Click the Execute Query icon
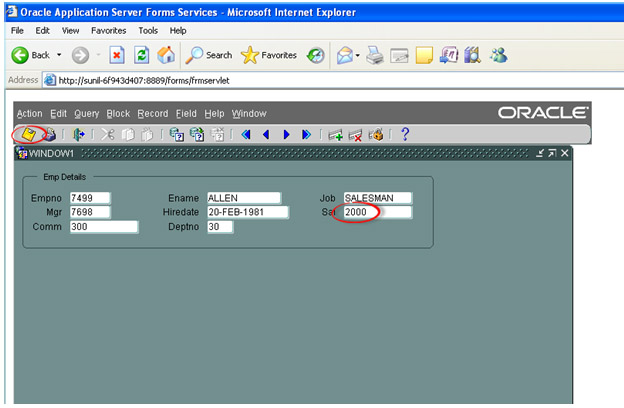 (x=197, y=135)
